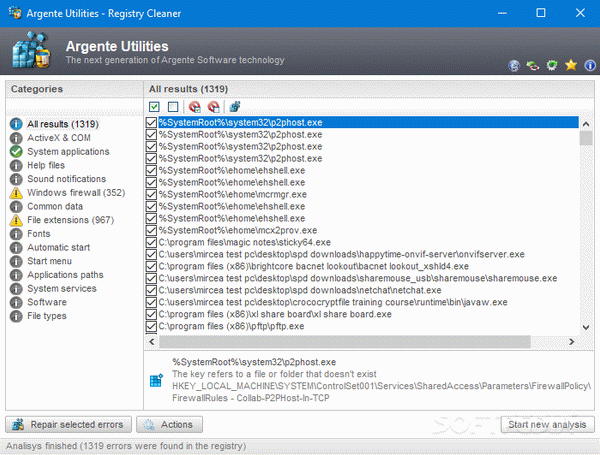Open the blue info icon in header
600x455 pixels.
(x=590, y=65)
